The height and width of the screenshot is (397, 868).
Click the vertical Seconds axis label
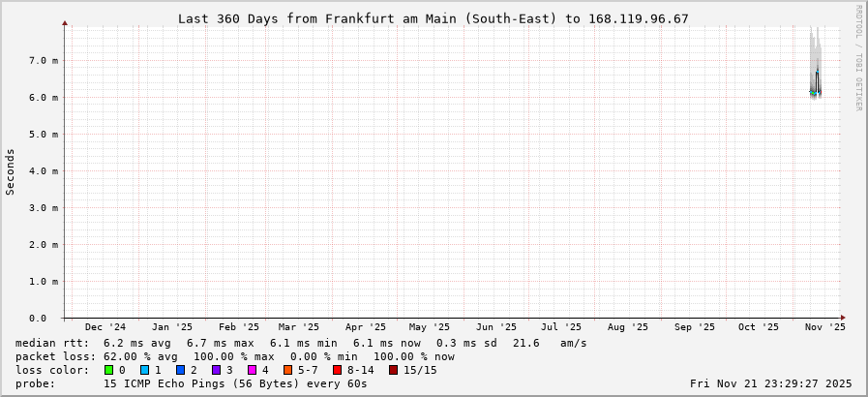pyautogui.click(x=11, y=171)
